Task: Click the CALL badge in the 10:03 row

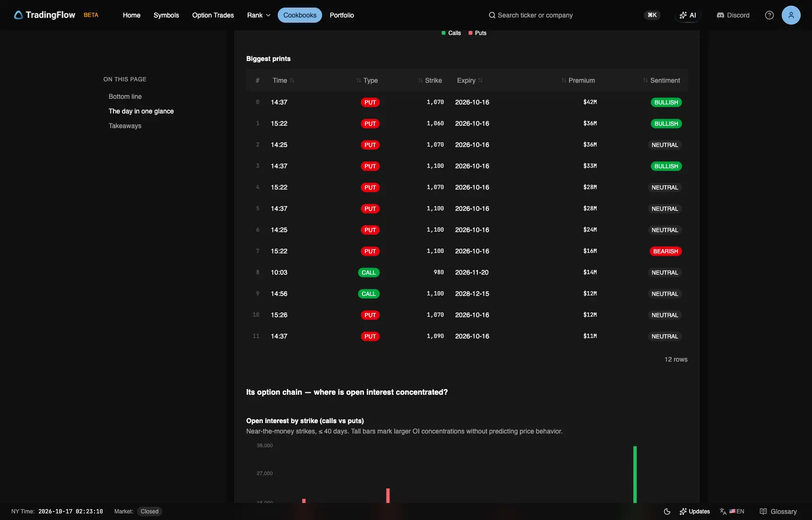Action: (x=369, y=273)
